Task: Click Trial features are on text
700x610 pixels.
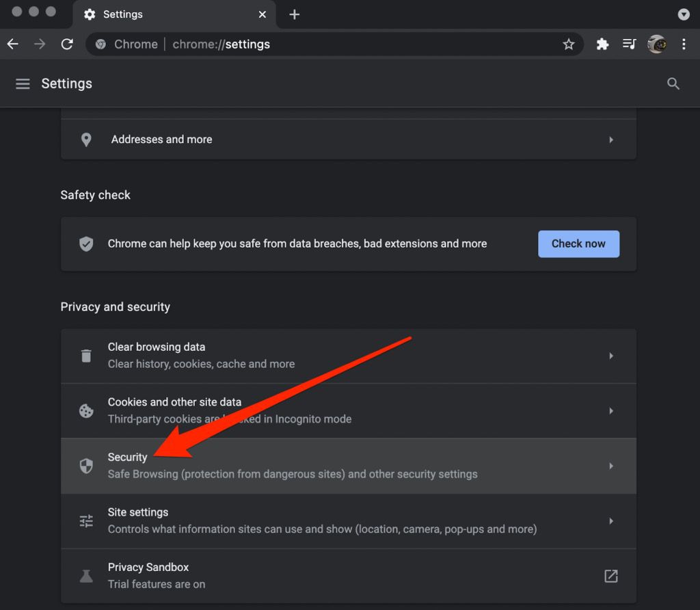Action: [x=157, y=584]
